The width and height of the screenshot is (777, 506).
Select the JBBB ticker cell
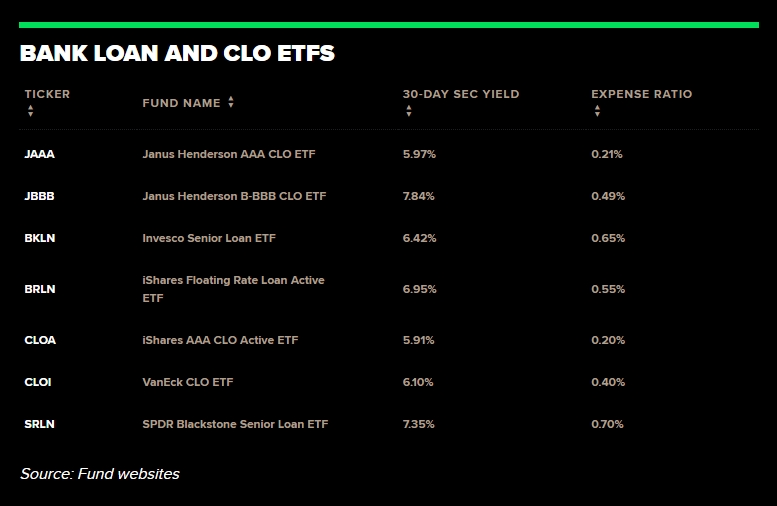click(39, 196)
